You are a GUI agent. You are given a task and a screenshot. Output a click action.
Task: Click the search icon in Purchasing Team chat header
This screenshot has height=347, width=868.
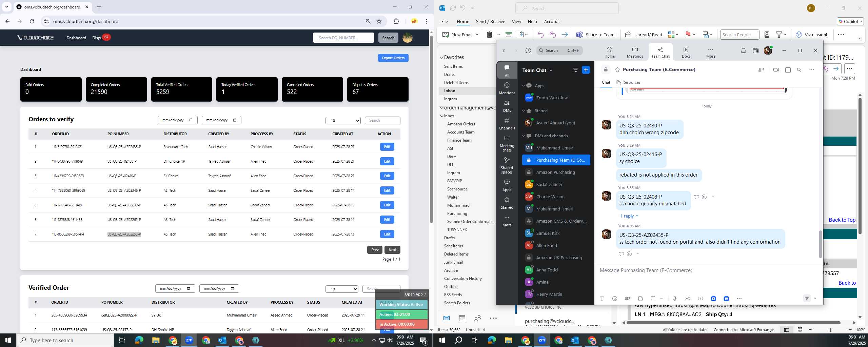point(799,70)
